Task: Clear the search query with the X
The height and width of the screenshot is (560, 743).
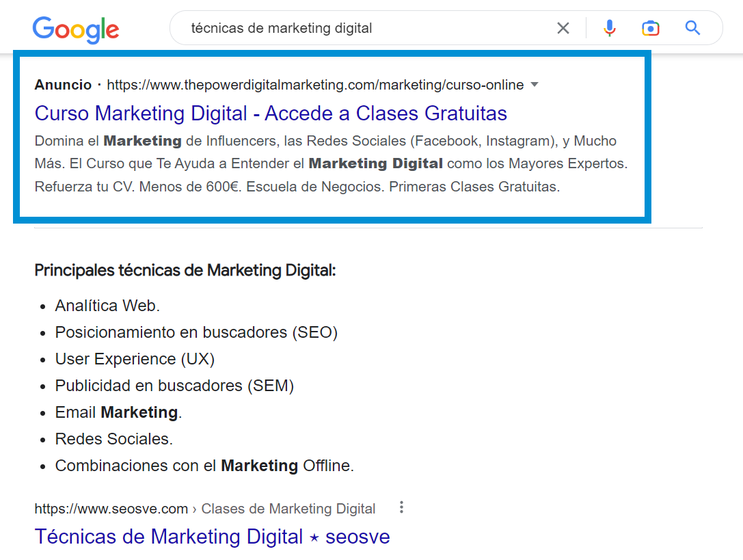Action: pyautogui.click(x=563, y=28)
